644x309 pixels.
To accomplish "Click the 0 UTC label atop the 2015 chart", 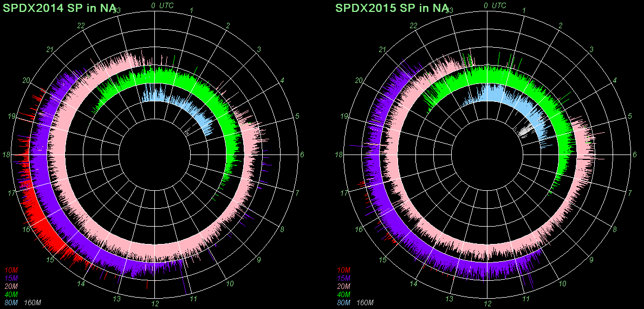I will click(x=494, y=5).
